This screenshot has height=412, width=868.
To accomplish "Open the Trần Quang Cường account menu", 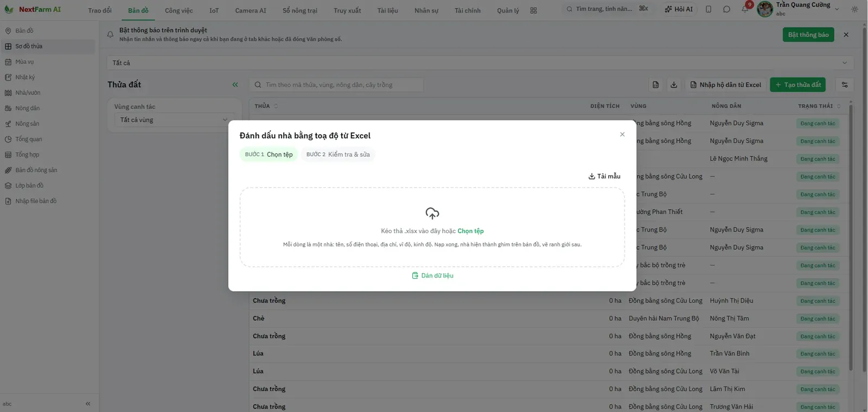I will point(799,9).
